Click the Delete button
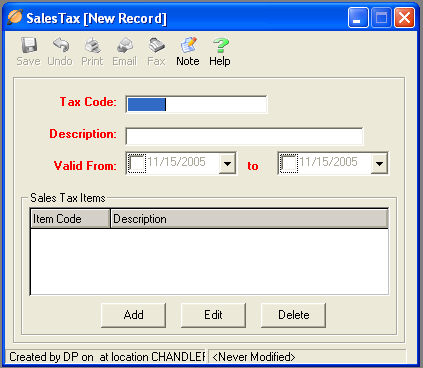Viewport: 423px width, 368px height. 293,315
